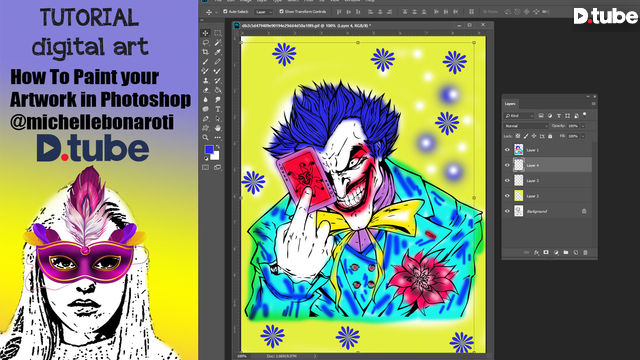Reset default foreground/background colors icon

point(205,158)
